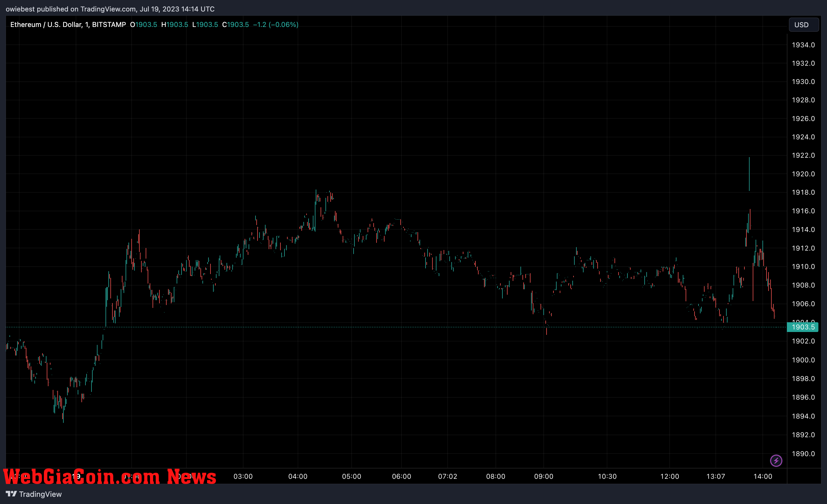Click the published by owiebest header text
827x504 pixels.
tap(110, 9)
